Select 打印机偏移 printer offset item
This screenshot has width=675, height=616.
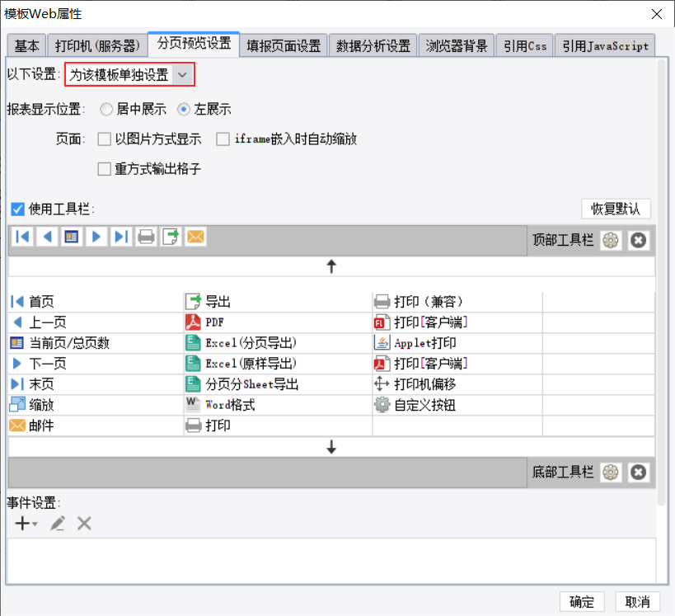(457, 384)
